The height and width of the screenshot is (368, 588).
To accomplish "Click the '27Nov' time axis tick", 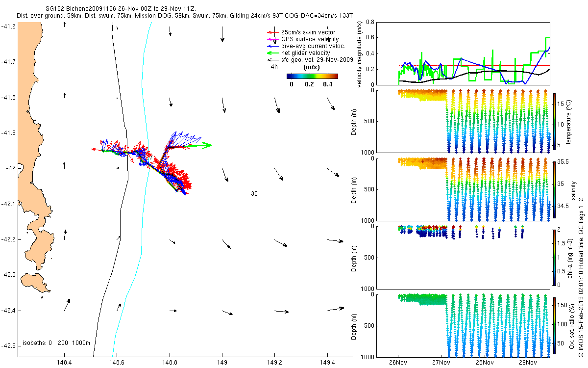I will coord(441,363).
